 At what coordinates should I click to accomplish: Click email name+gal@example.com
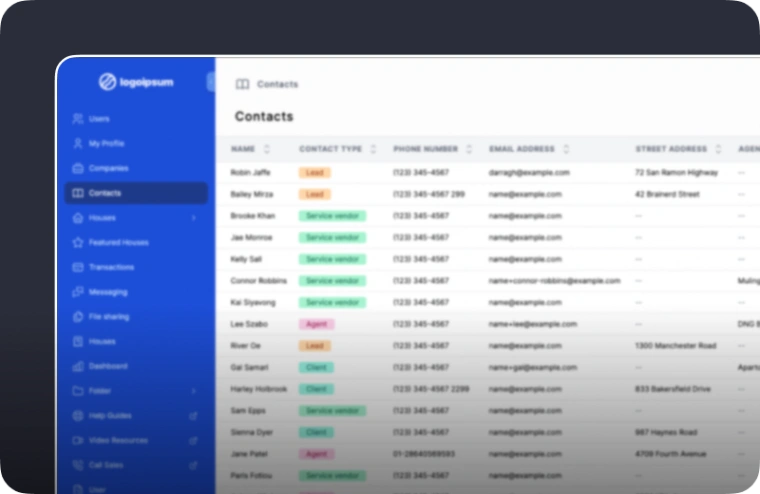click(x=533, y=367)
